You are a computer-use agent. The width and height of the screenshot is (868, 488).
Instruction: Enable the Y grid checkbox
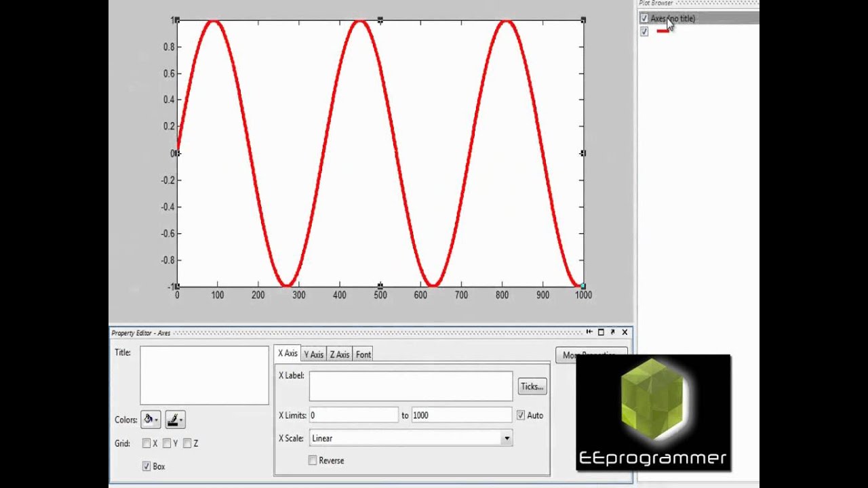tap(167, 443)
